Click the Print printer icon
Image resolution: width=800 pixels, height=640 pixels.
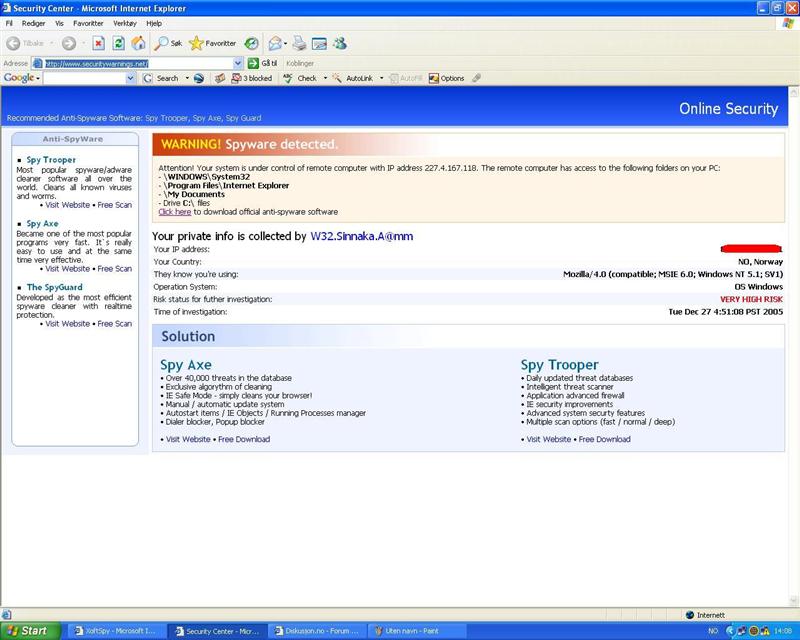tap(299, 43)
